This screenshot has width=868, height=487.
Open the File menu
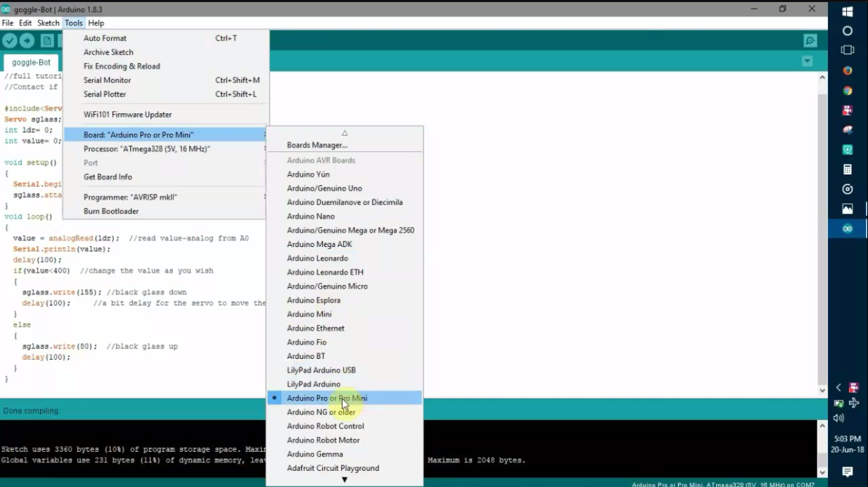point(8,23)
